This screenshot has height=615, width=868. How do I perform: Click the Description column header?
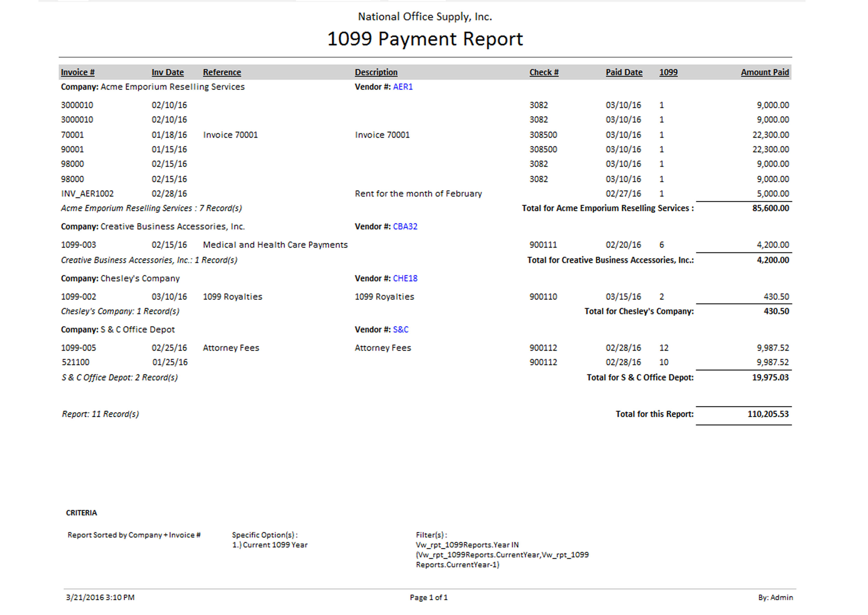pos(376,72)
